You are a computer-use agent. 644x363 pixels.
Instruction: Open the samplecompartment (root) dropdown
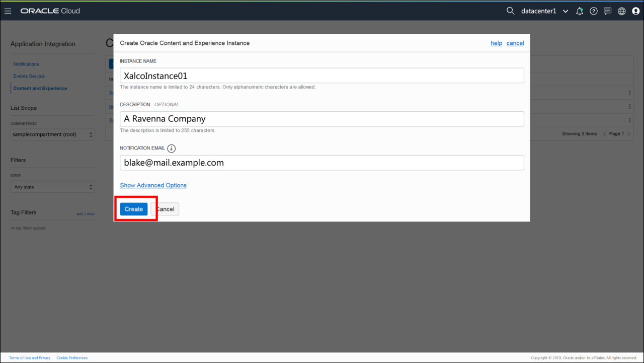(x=53, y=134)
